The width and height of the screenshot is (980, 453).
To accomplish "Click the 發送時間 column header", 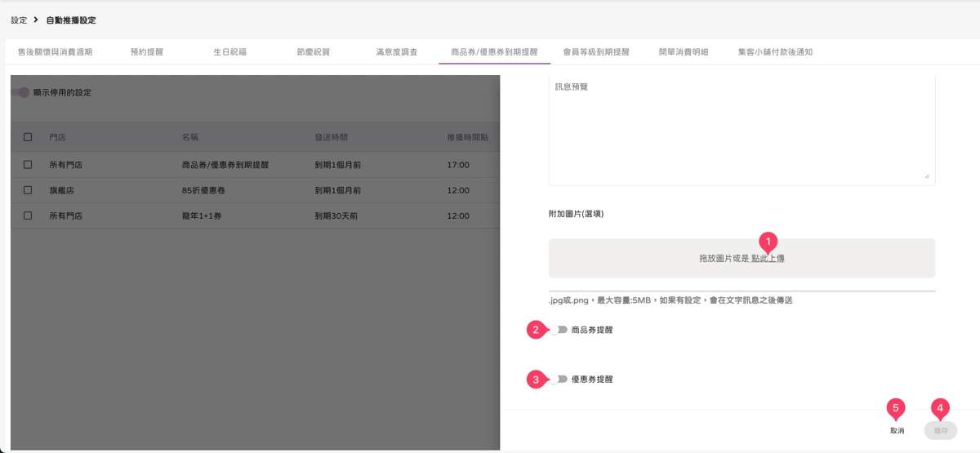I will point(332,137).
